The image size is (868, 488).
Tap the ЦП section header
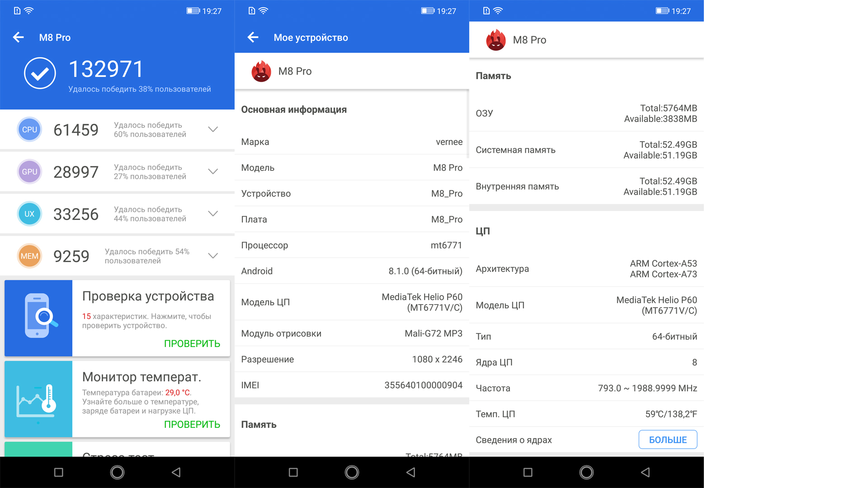pyautogui.click(x=483, y=231)
